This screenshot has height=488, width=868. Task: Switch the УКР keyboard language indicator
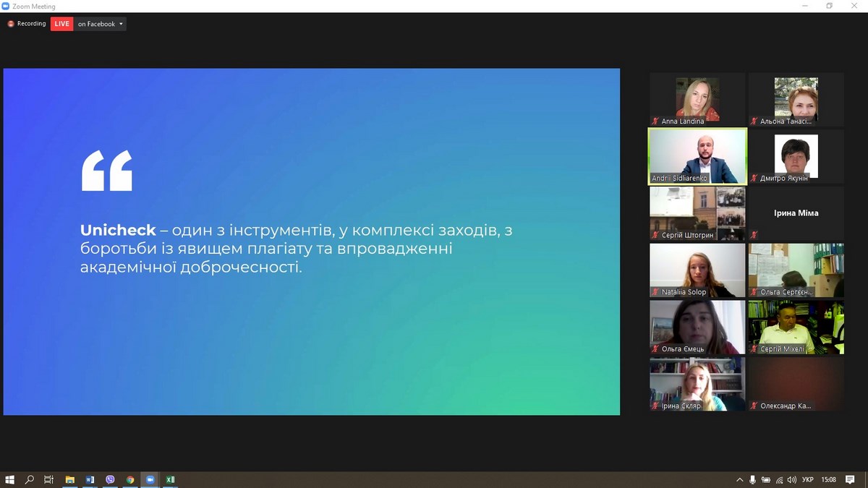pos(808,479)
